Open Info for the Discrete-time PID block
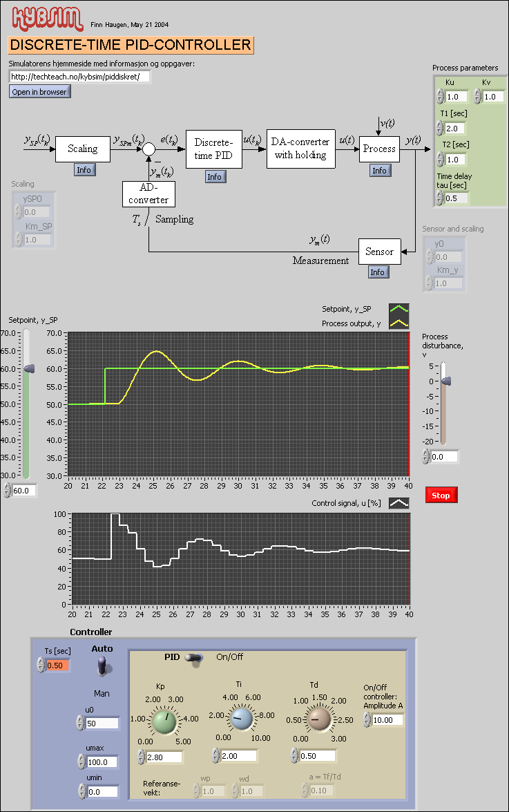 click(x=215, y=177)
